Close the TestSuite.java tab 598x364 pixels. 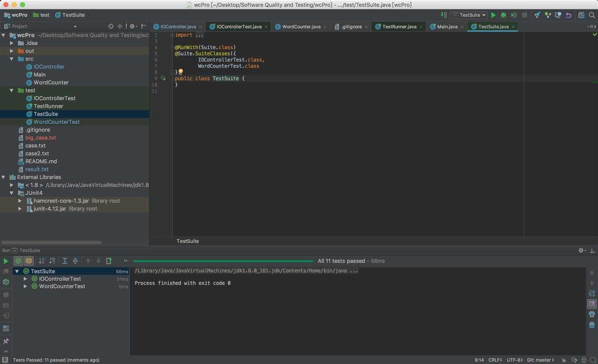[x=513, y=27]
